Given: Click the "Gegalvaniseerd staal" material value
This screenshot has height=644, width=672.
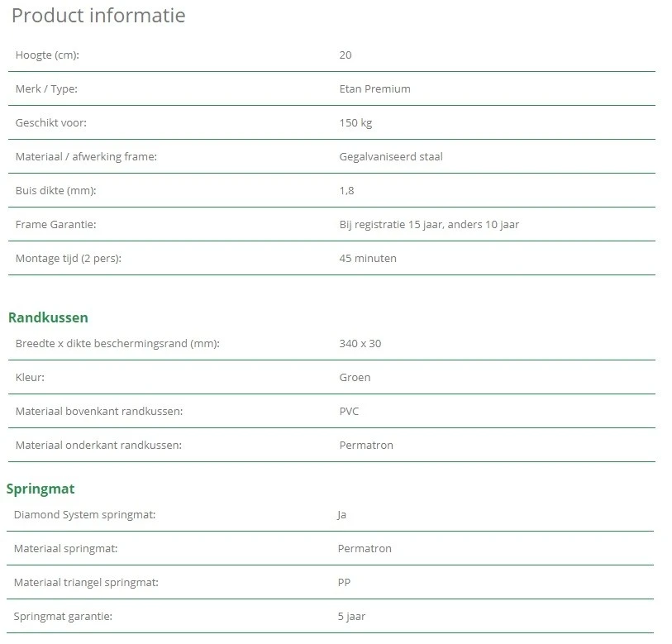Looking at the screenshot, I should point(391,157).
